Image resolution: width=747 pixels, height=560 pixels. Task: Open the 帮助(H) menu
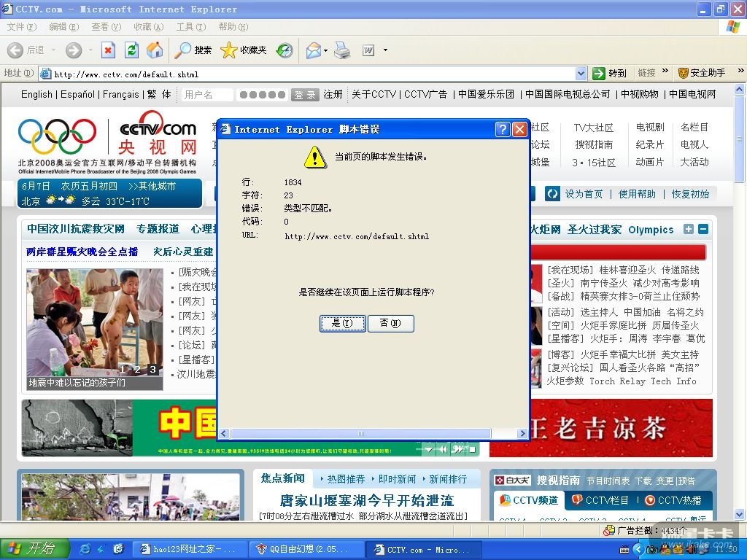[x=233, y=27]
